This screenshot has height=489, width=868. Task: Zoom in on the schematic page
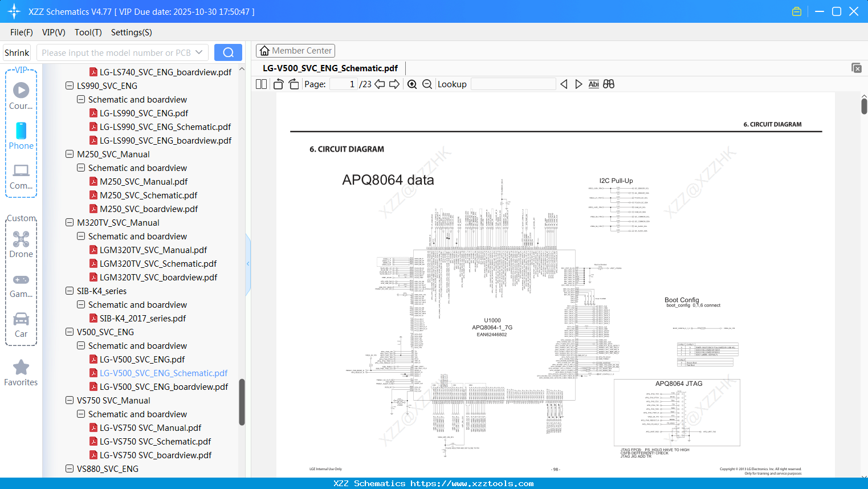(x=411, y=84)
